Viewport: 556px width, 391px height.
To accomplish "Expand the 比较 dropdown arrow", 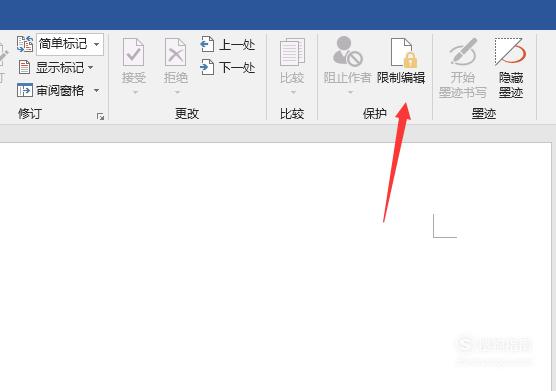I will (x=293, y=93).
